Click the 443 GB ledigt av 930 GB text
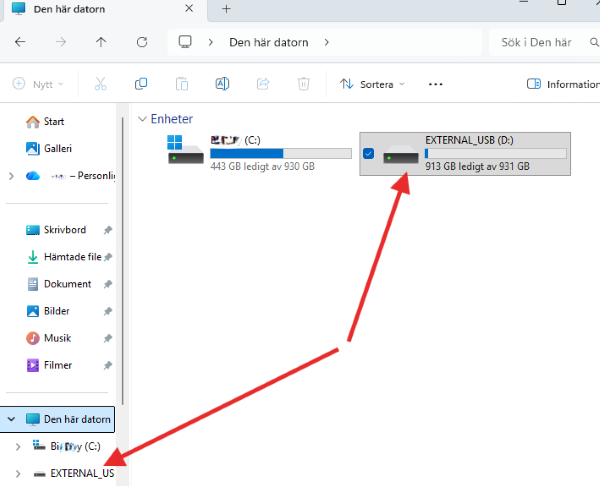The height and width of the screenshot is (488, 600). click(x=262, y=166)
